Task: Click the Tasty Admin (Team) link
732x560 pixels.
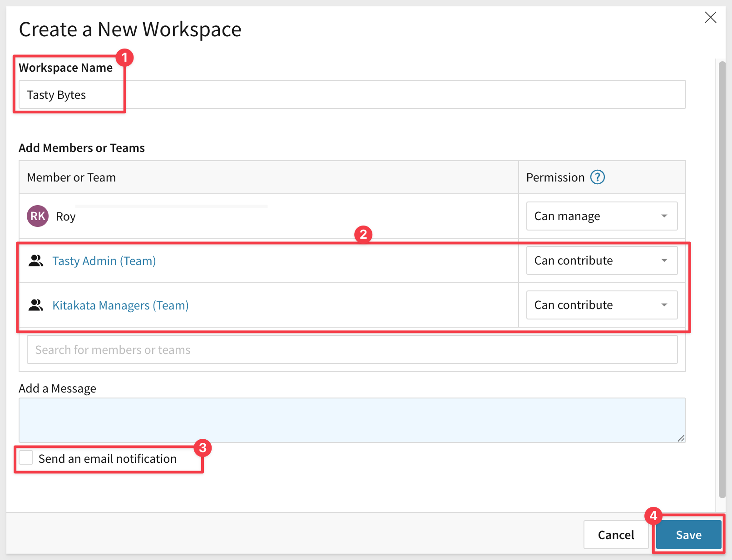Action: pyautogui.click(x=104, y=261)
